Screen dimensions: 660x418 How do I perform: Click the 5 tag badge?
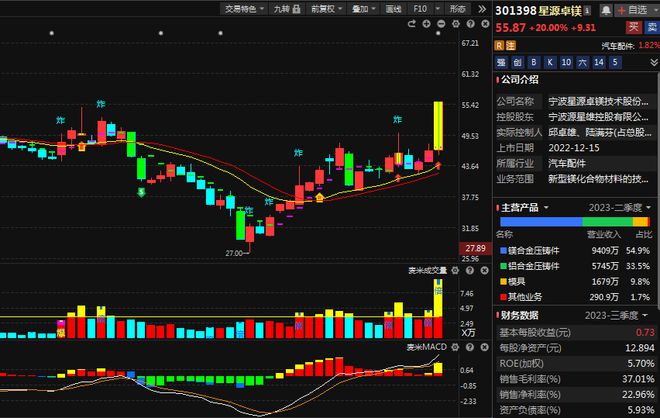[x=615, y=62]
